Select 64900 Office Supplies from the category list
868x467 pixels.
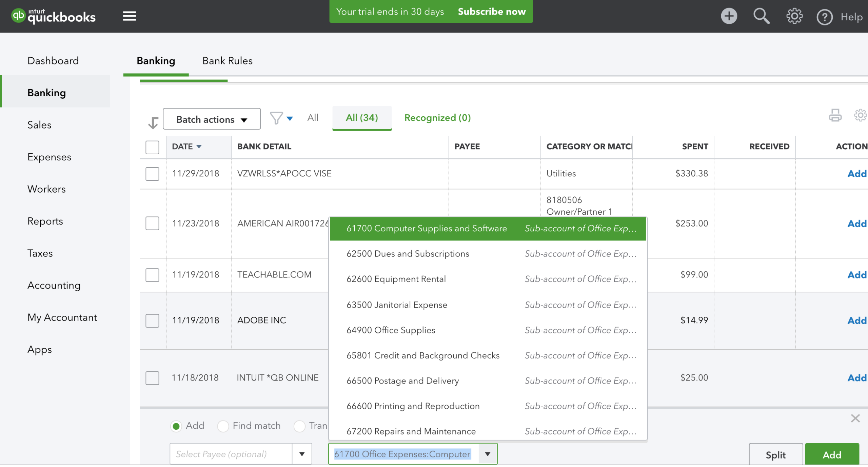pyautogui.click(x=391, y=330)
